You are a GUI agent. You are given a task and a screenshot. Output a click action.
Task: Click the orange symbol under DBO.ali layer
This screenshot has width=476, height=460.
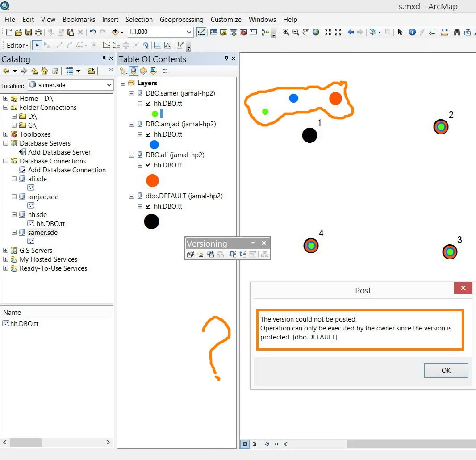click(x=152, y=181)
